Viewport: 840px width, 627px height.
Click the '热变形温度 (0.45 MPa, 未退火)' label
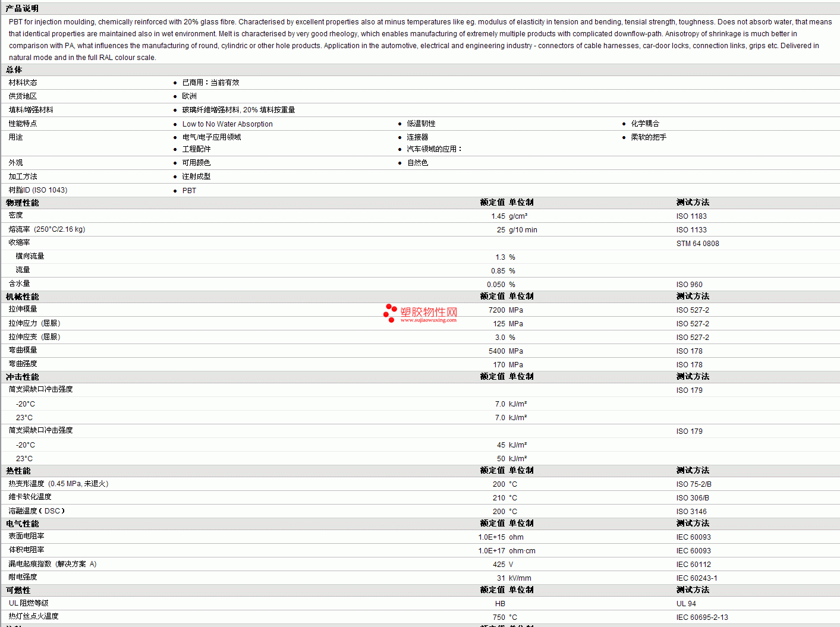coord(58,484)
